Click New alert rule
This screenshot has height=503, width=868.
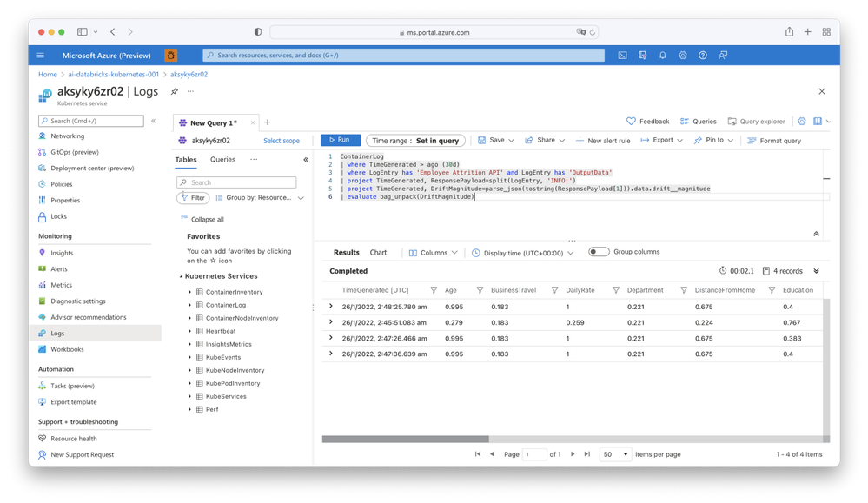point(603,141)
